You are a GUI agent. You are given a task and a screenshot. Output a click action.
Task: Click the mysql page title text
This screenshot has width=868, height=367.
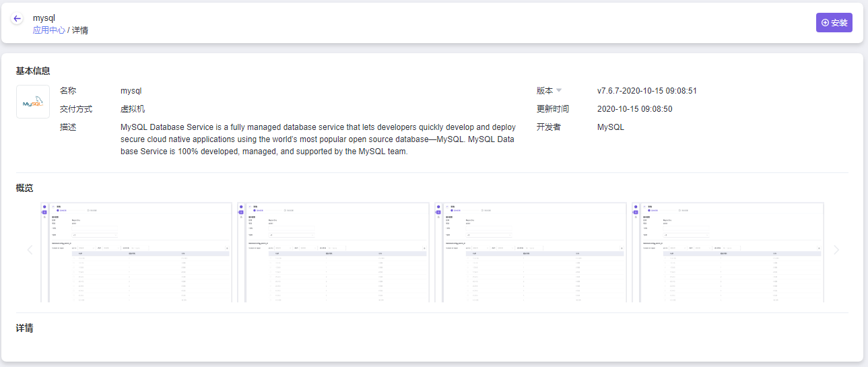tap(44, 18)
